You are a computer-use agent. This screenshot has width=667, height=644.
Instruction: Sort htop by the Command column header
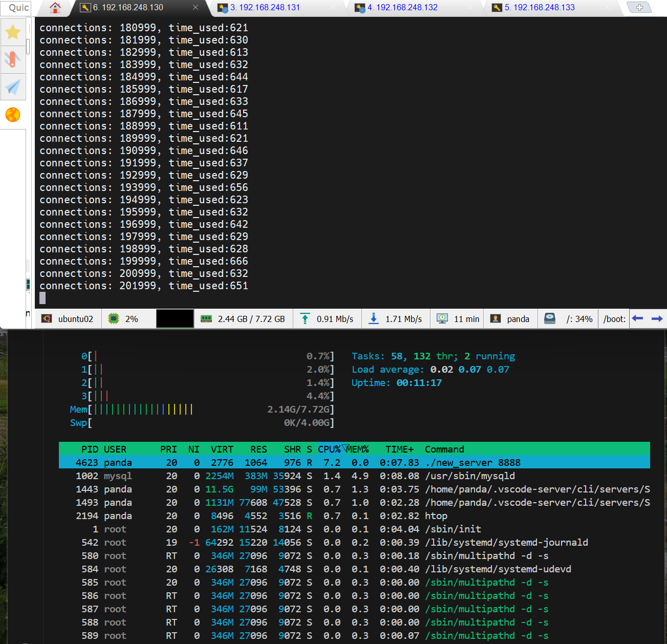tap(444, 449)
